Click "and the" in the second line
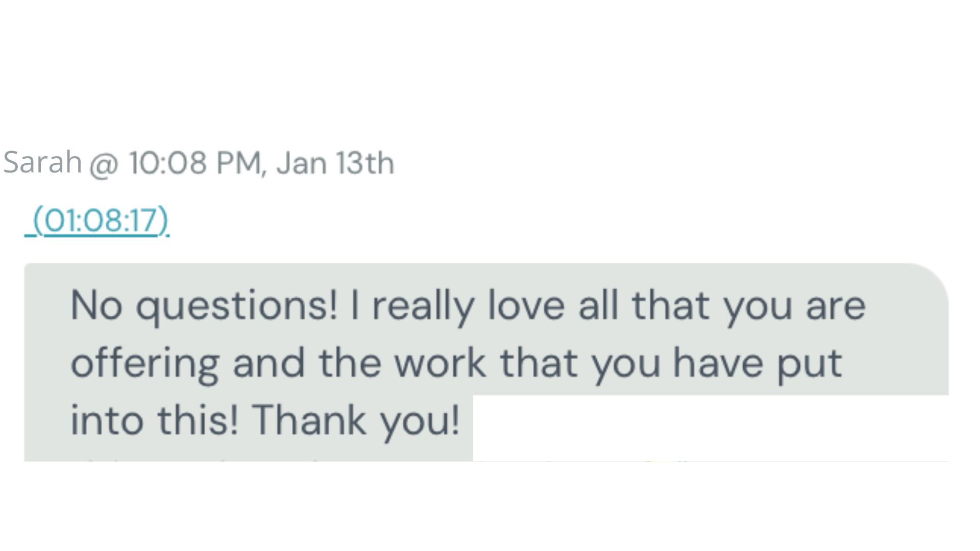This screenshot has height=551, width=980. (x=307, y=363)
